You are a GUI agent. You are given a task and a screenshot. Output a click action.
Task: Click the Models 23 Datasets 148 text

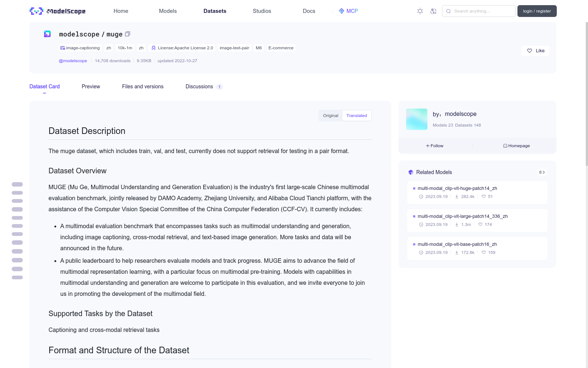point(457,125)
